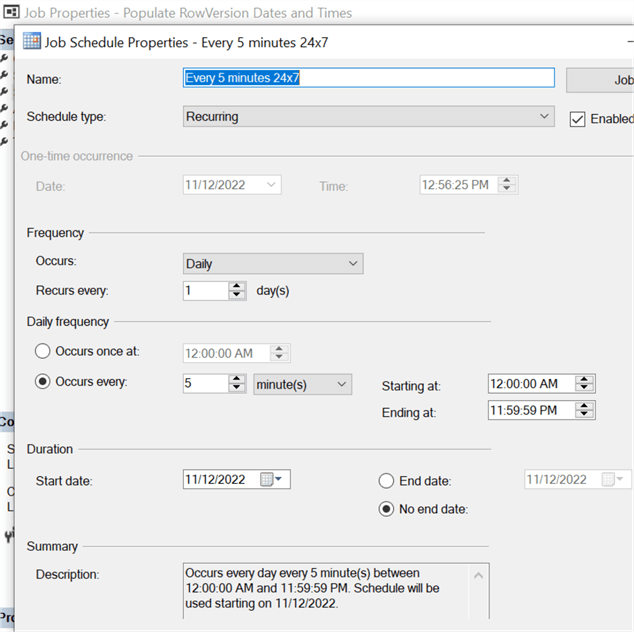Open the Start date calendar picker
The height and width of the screenshot is (632, 634).
[x=271, y=480]
